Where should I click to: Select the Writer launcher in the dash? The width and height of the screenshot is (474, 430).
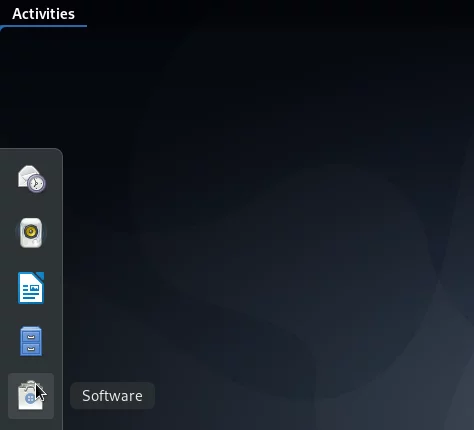click(31, 288)
